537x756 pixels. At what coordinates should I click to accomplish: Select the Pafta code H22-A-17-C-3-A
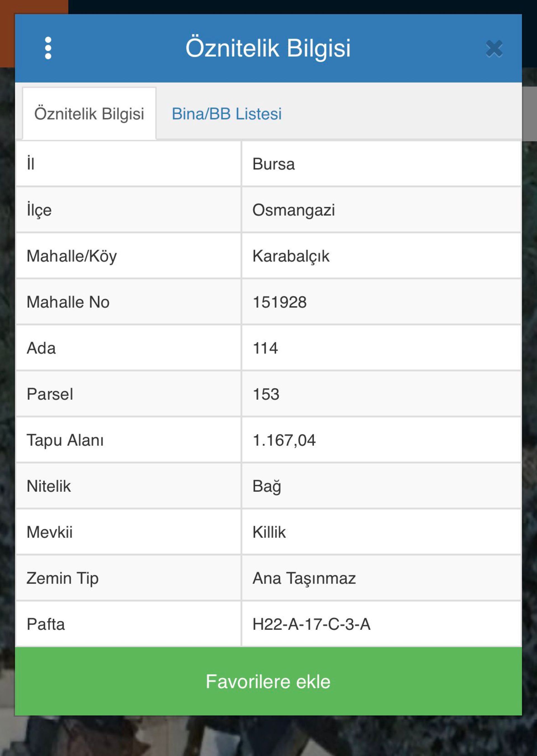311,624
